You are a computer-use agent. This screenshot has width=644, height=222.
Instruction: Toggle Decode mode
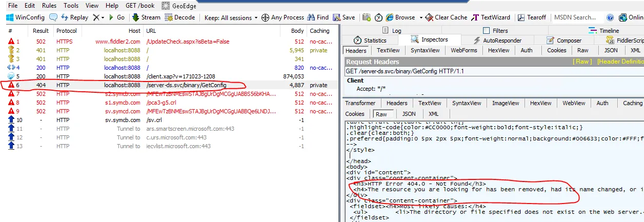click(180, 17)
